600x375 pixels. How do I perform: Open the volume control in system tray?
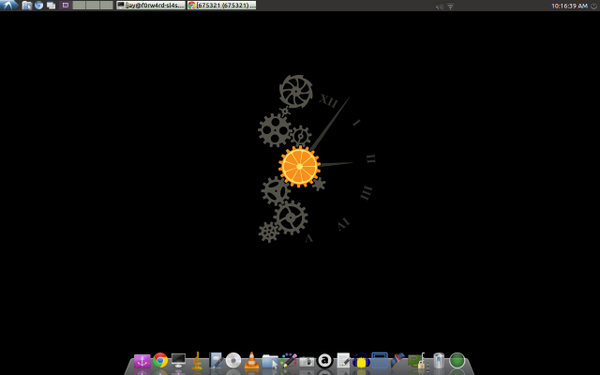[x=439, y=6]
